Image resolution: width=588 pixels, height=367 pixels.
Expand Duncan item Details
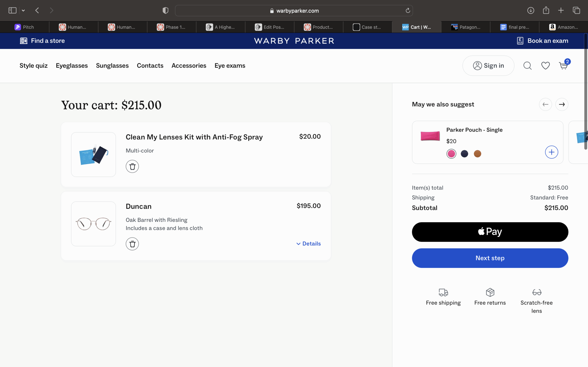point(308,244)
